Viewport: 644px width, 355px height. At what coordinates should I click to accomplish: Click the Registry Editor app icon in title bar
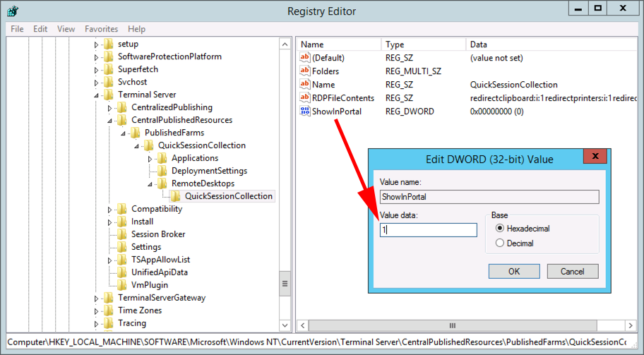tap(12, 11)
